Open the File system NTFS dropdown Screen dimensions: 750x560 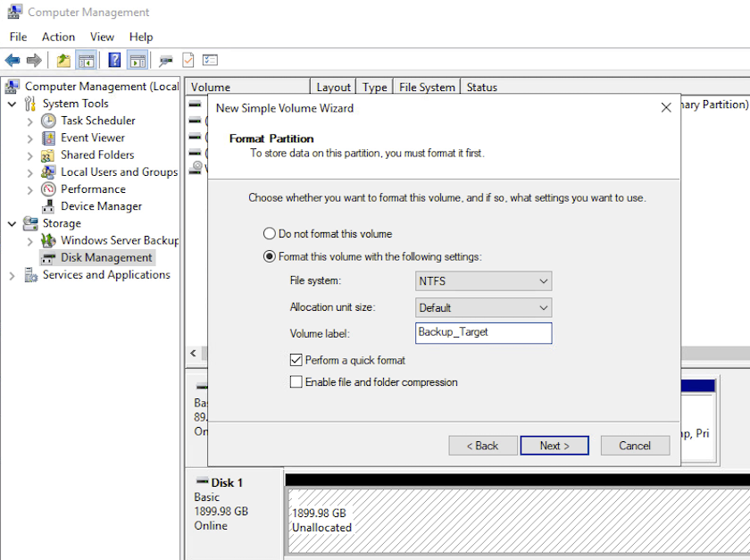pyautogui.click(x=483, y=281)
